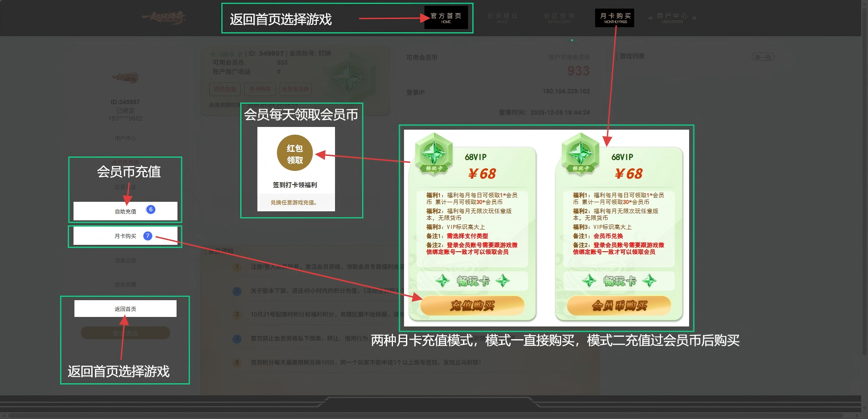The height and width of the screenshot is (419, 868).
Task: Select the green VIP emblem on left 68VIP card
Action: [x=434, y=151]
